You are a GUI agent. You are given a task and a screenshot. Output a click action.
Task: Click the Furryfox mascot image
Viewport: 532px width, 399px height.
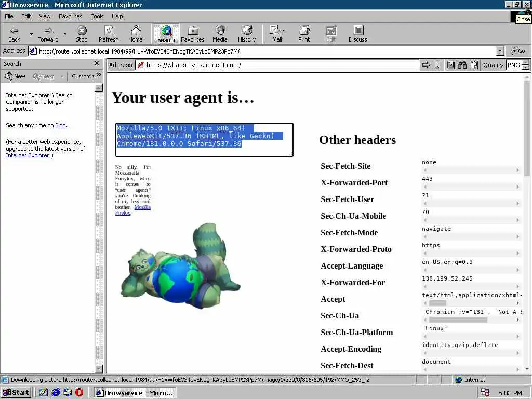(180, 265)
